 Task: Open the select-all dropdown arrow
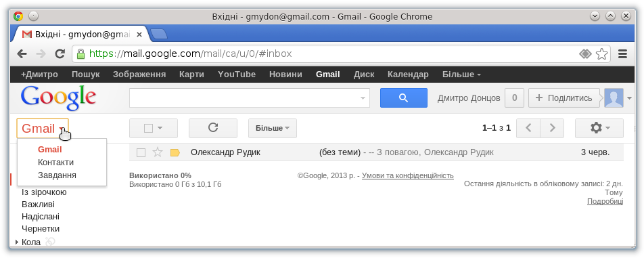click(x=160, y=128)
